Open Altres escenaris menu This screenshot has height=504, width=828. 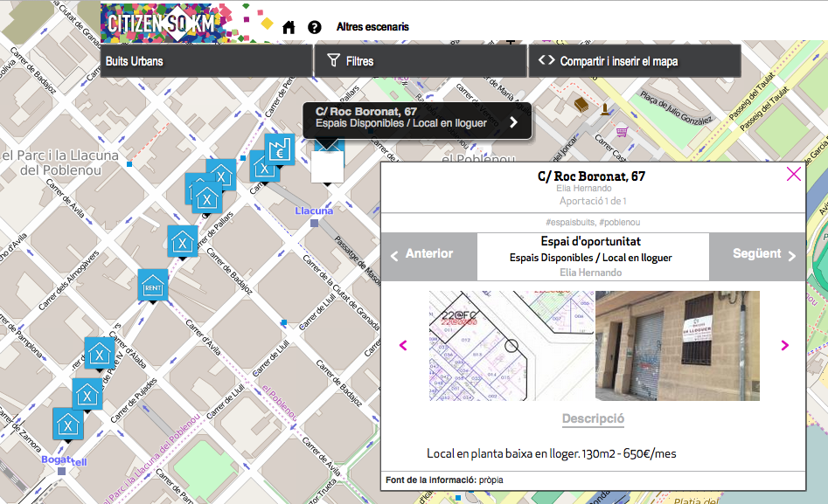[x=372, y=27]
